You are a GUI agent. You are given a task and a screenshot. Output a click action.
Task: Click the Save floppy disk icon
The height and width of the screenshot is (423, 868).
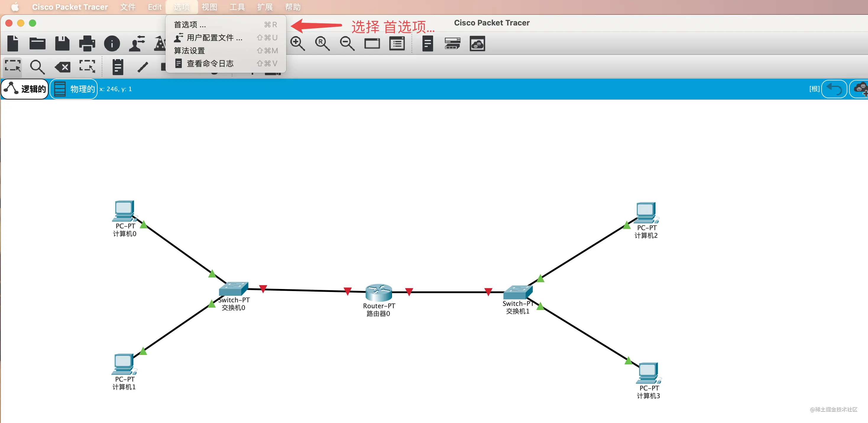point(62,43)
